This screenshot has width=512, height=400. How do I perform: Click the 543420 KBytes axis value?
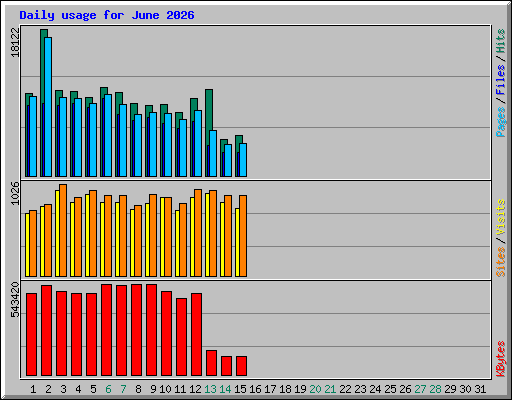15,300
